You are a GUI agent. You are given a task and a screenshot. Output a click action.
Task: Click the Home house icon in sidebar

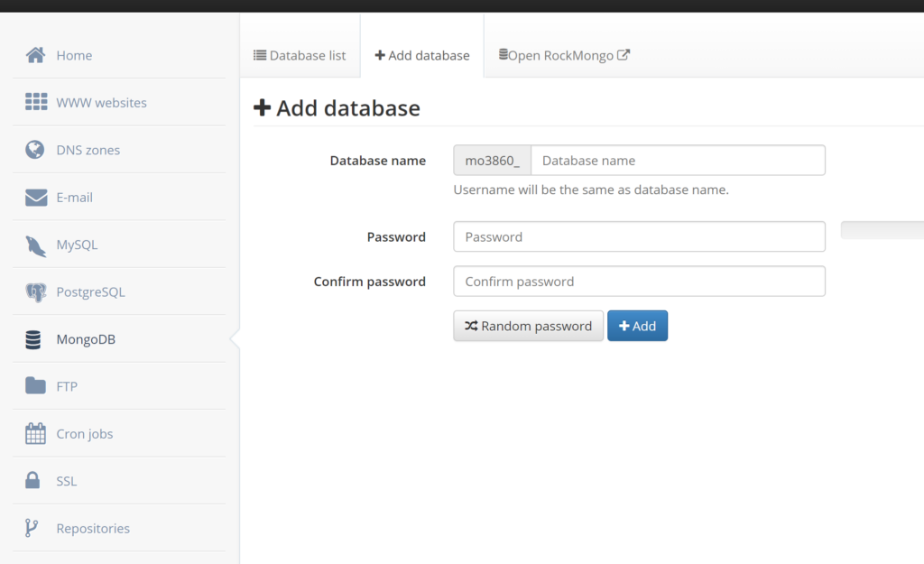pos(35,55)
